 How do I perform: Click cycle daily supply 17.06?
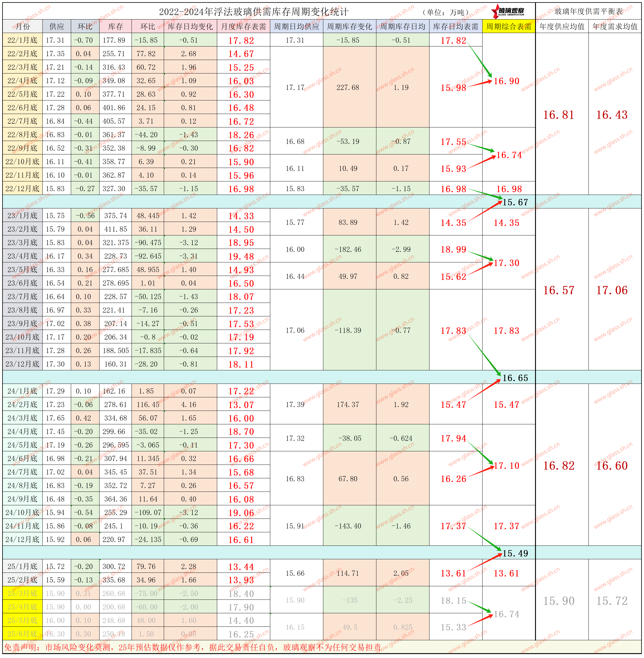coord(295,330)
